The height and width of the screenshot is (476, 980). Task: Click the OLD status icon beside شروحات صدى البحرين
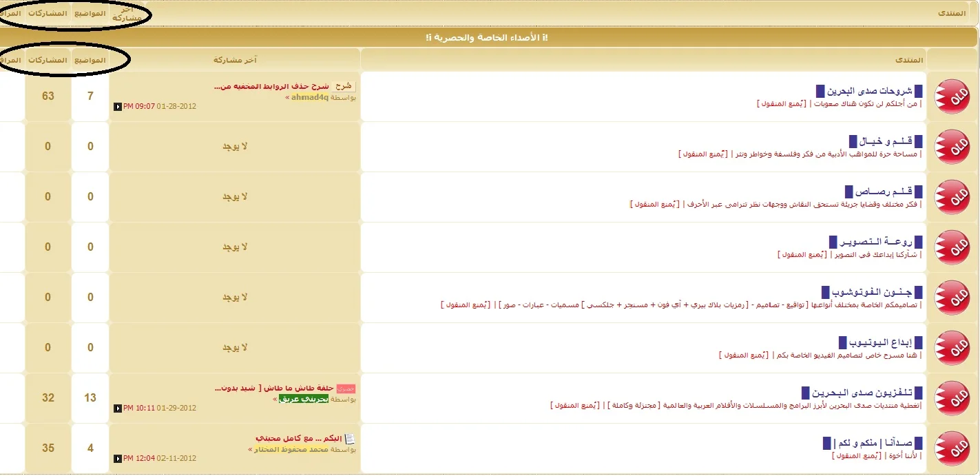click(x=952, y=96)
